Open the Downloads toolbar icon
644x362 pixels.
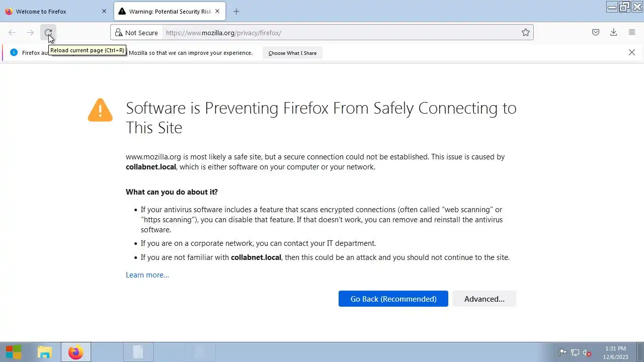(614, 33)
